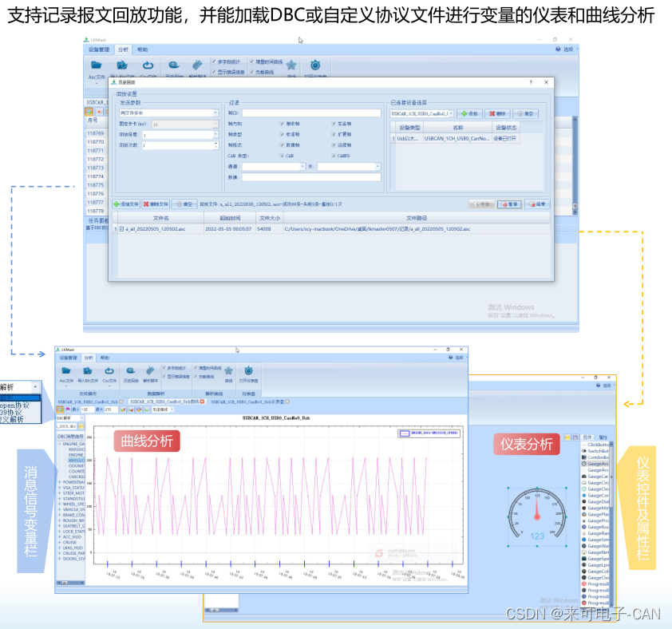
Task: Expand WHEEL_SPE message tree node
Action: coord(60,504)
